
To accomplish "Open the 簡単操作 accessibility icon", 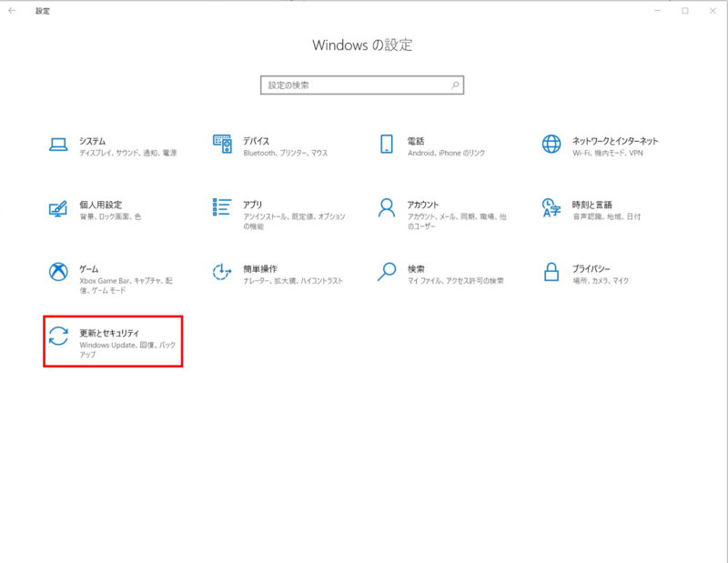I will tap(222, 272).
